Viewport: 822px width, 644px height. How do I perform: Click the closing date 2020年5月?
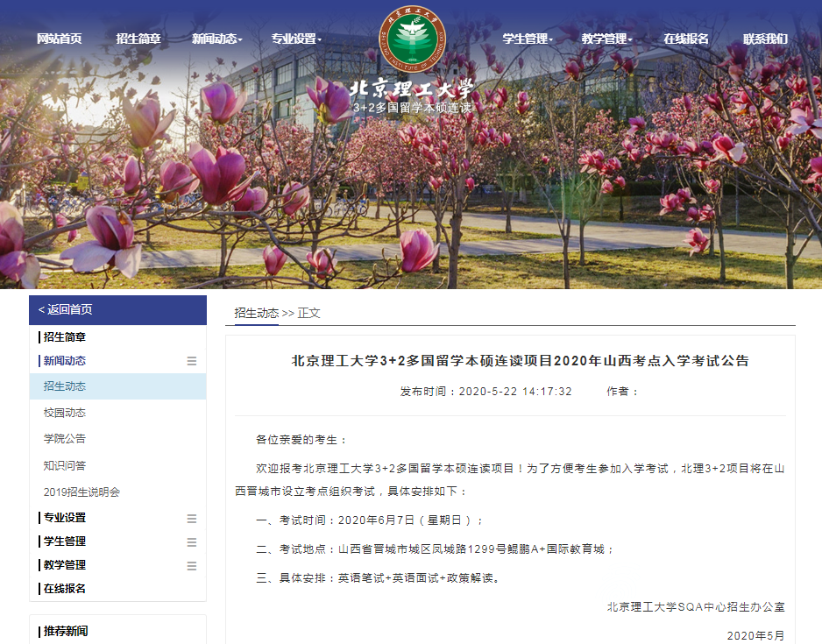point(755,635)
